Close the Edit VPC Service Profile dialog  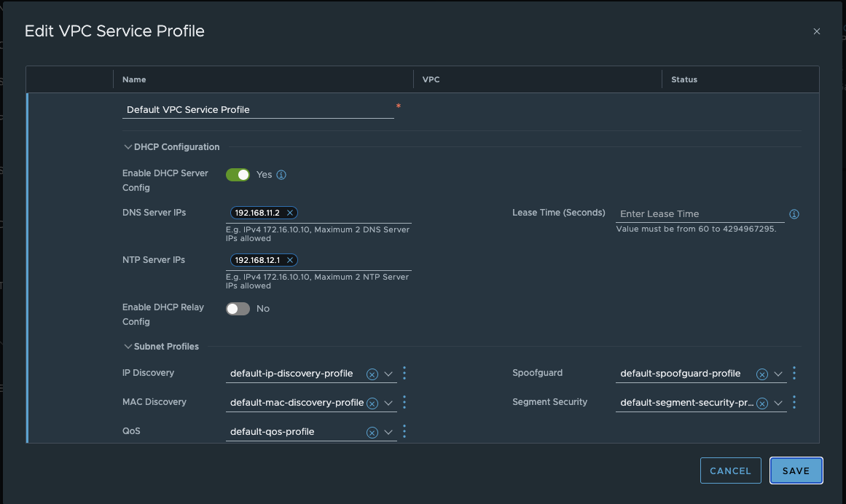(x=817, y=31)
